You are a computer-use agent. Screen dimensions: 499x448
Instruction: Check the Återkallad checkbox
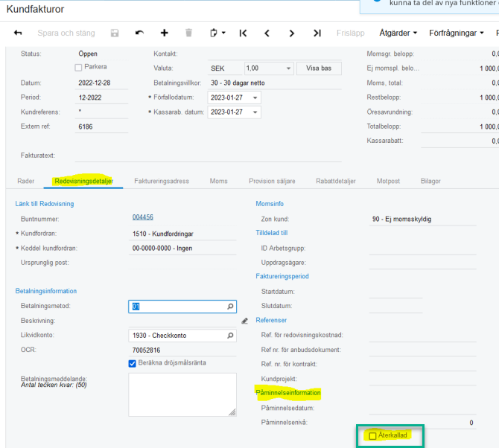click(x=372, y=435)
